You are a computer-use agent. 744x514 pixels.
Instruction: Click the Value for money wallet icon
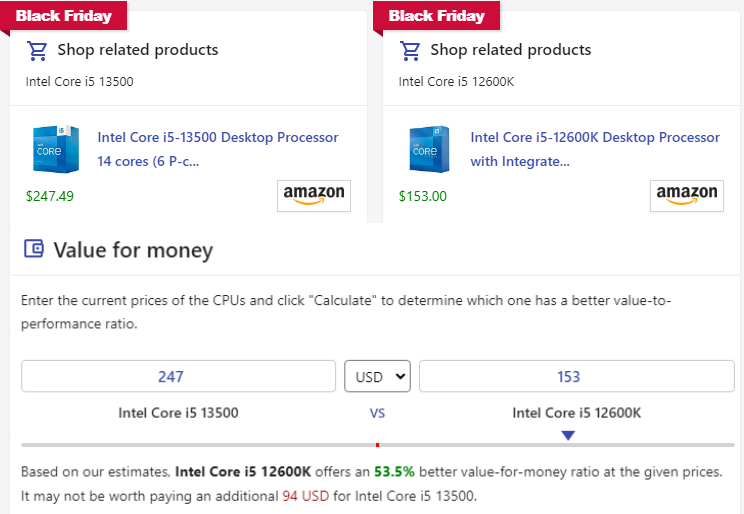coord(34,249)
